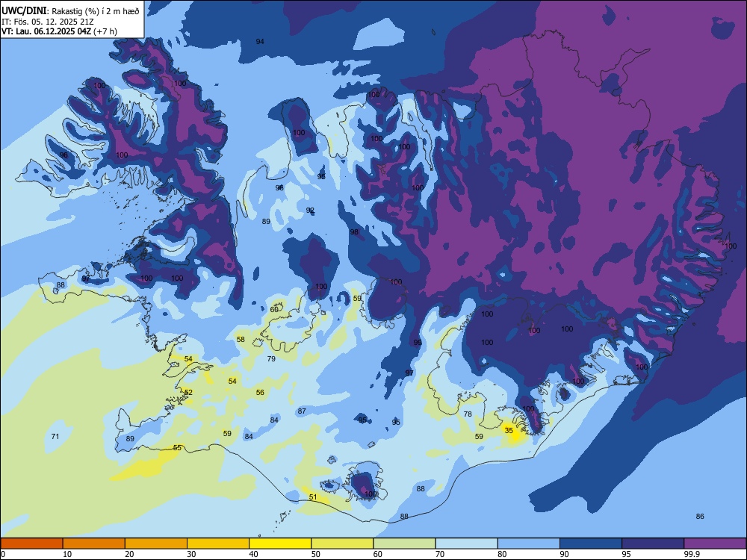The width and height of the screenshot is (747, 560).
Task: Click the orange 10–20 legend swatch
Action: pyautogui.click(x=94, y=544)
